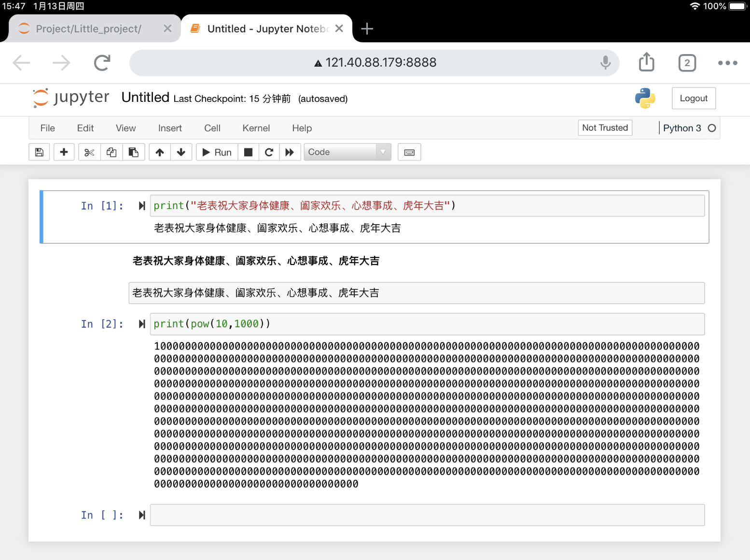Move selected cell up arrow
The width and height of the screenshot is (750, 560).
(160, 152)
